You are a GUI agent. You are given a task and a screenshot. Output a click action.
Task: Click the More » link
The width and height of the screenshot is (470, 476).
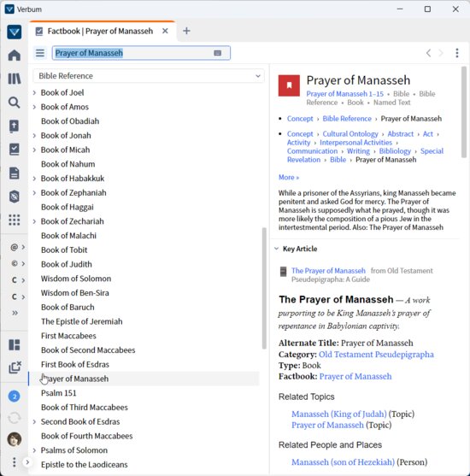[289, 177]
